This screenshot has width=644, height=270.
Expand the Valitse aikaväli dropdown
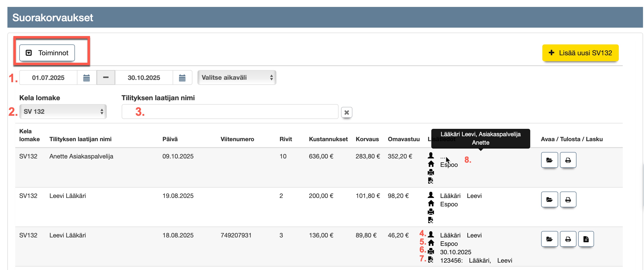(236, 77)
